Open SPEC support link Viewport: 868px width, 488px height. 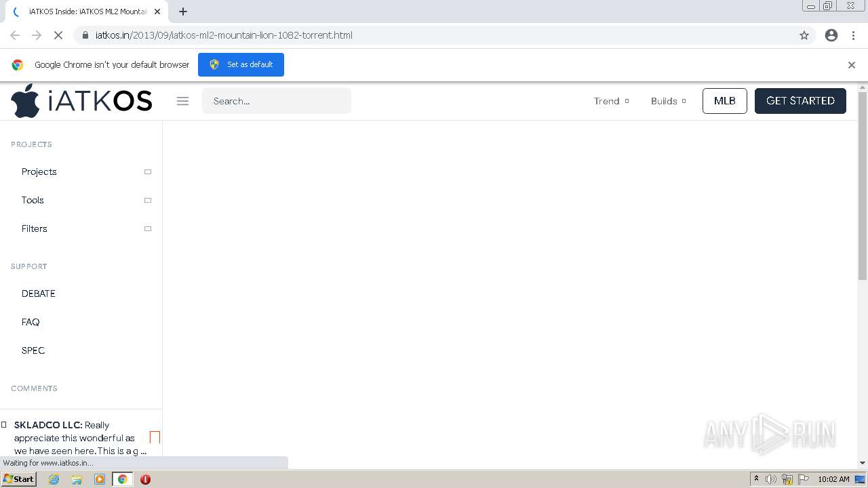pyautogui.click(x=33, y=350)
